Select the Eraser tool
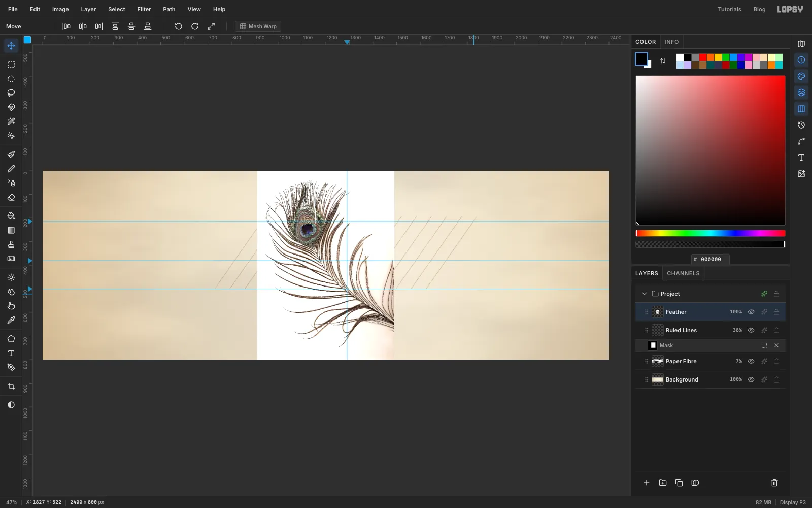The height and width of the screenshot is (508, 812). coord(11,198)
